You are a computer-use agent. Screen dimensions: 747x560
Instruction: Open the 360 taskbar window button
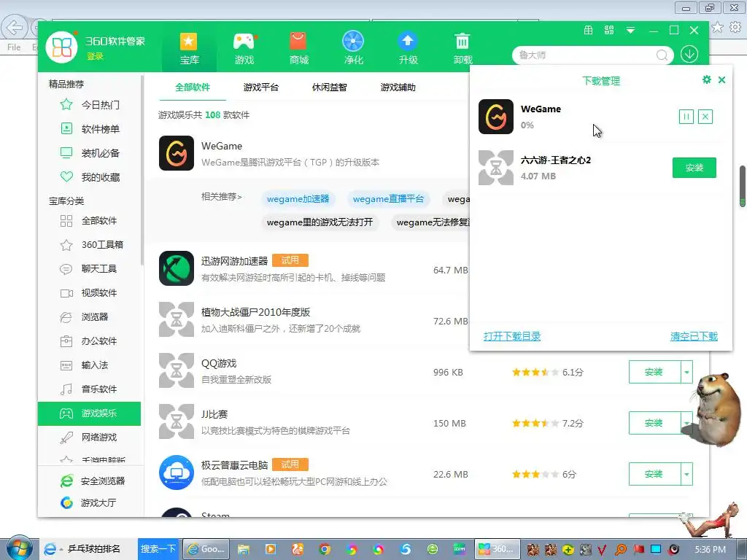point(496,549)
